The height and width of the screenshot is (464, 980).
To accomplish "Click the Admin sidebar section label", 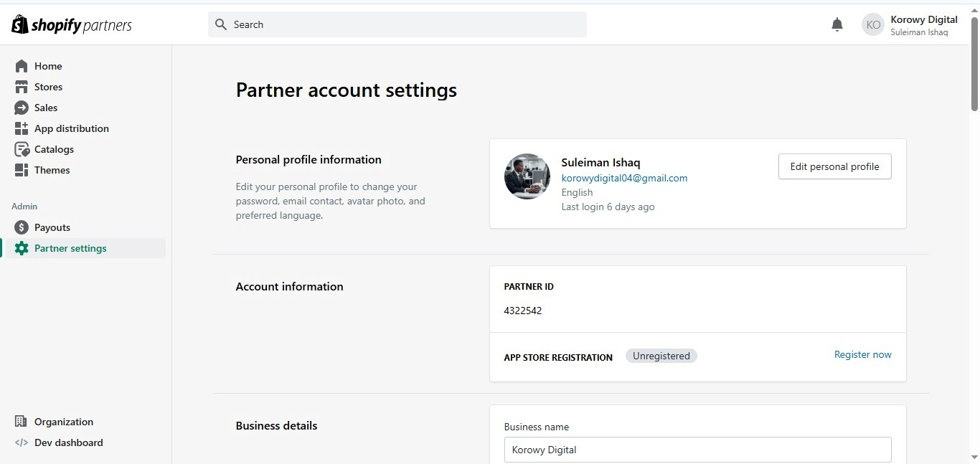I will (24, 206).
